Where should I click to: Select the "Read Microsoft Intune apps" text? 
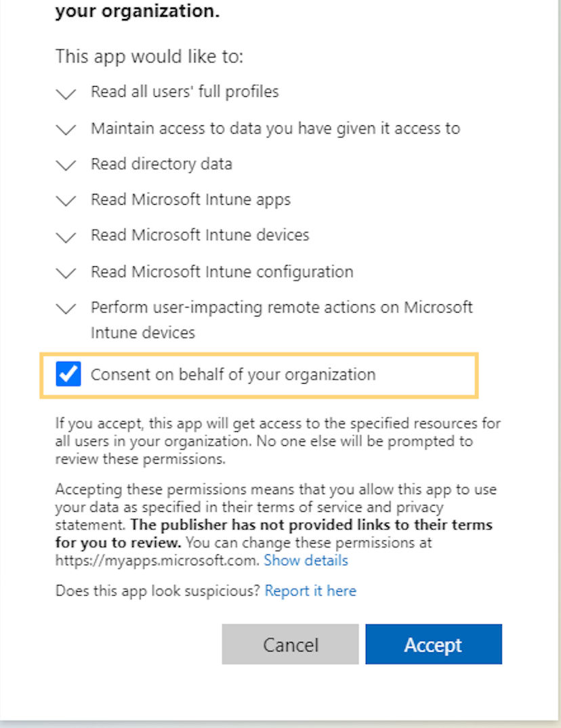[190, 199]
